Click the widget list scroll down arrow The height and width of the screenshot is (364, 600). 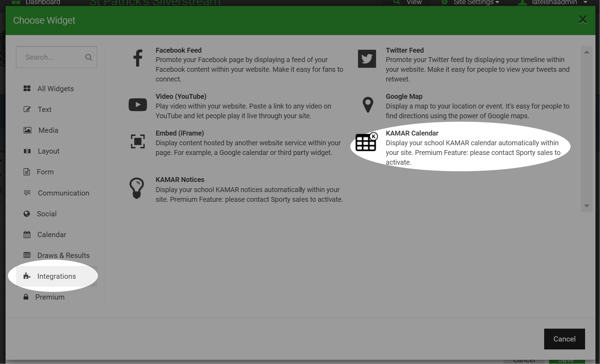pos(587,206)
